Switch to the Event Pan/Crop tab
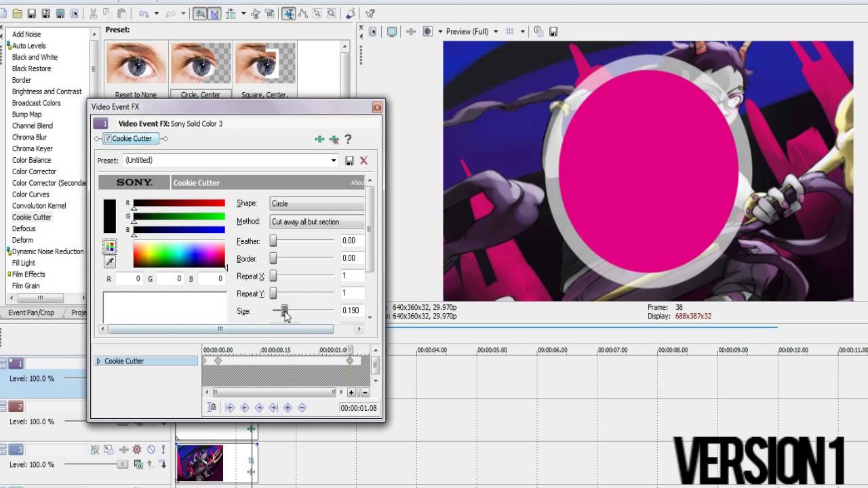This screenshot has height=488, width=868. pyautogui.click(x=31, y=312)
